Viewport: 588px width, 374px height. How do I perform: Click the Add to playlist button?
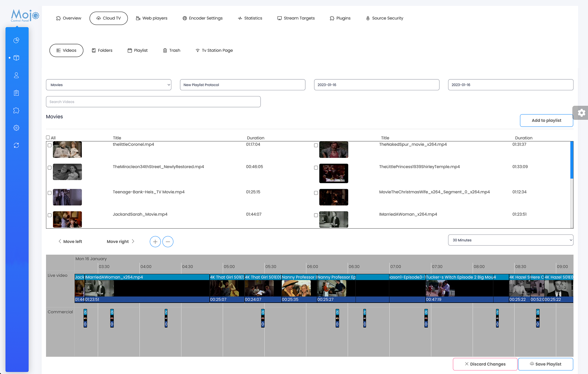click(x=546, y=120)
